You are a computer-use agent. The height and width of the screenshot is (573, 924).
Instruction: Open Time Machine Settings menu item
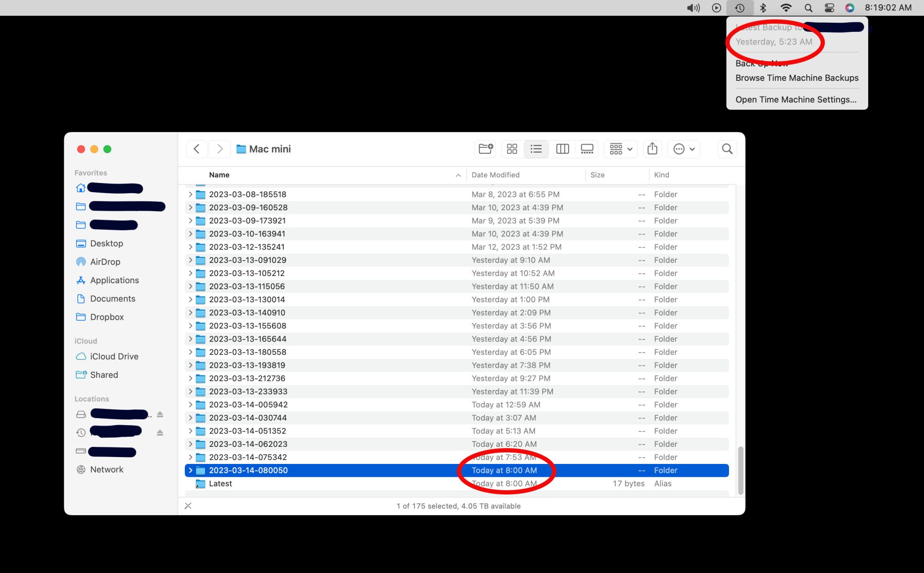[x=796, y=100]
